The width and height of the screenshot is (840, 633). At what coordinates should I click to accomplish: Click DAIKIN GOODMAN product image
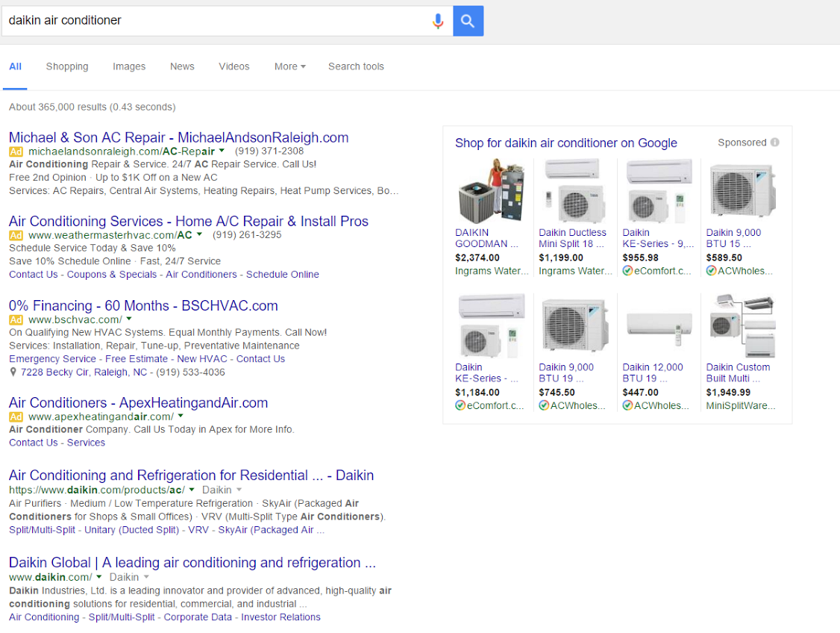[x=492, y=191]
